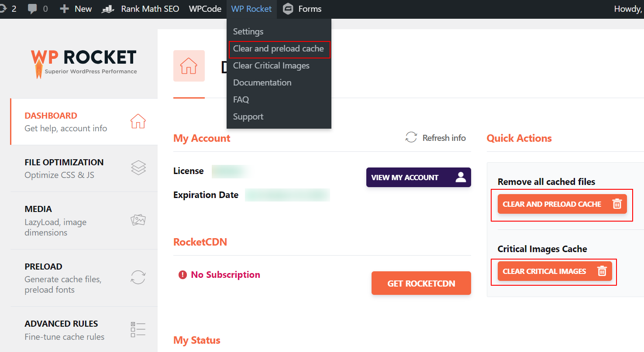This screenshot has height=352, width=644.
Task: Click the View My Account button
Action: (x=419, y=177)
